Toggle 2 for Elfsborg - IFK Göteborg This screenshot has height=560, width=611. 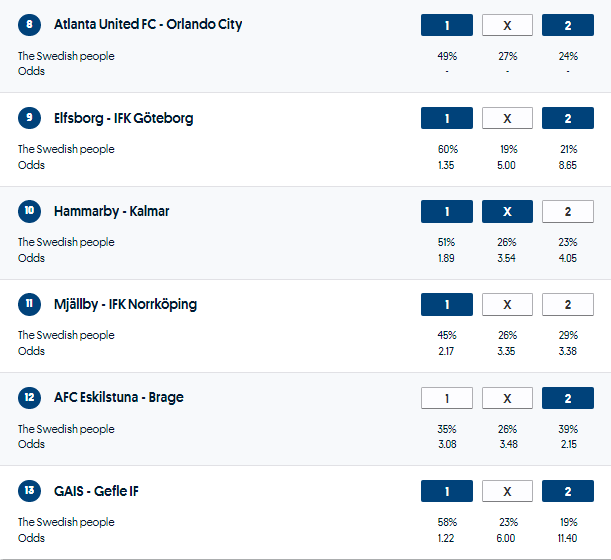567,118
